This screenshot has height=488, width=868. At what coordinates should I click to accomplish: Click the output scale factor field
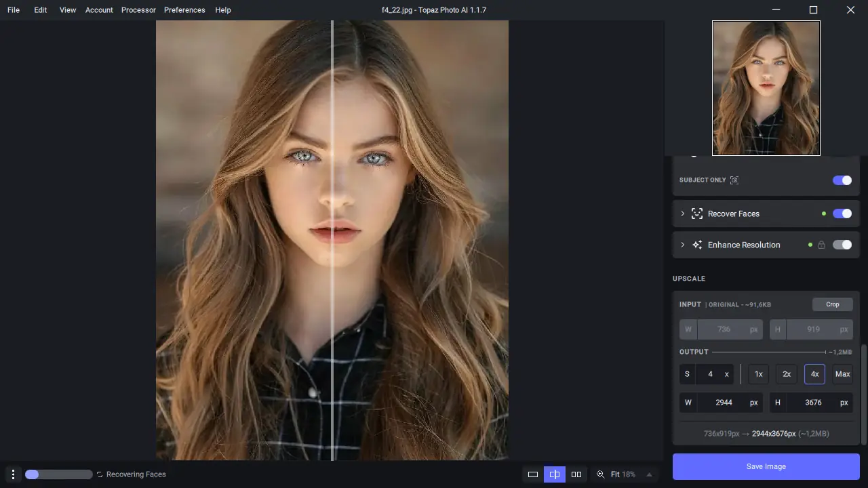[707, 374]
